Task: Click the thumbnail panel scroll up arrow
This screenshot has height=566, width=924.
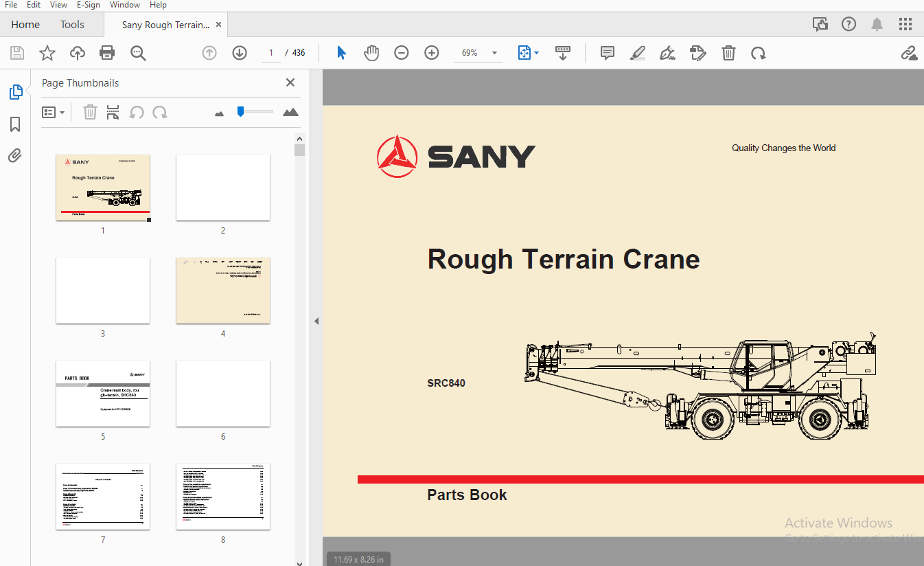Action: [x=299, y=137]
